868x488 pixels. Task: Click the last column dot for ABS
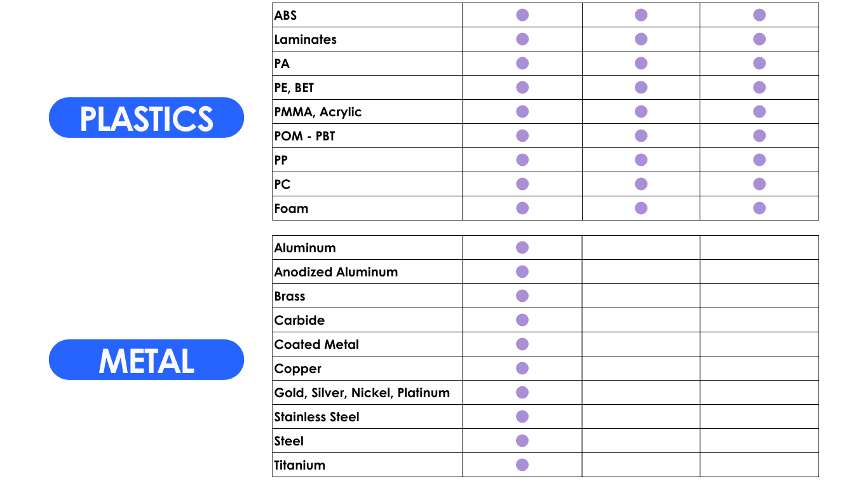coord(759,15)
